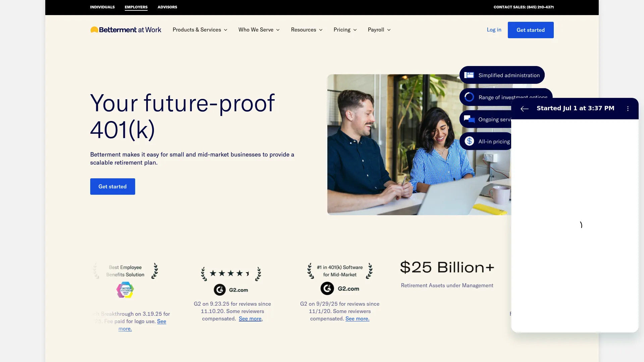This screenshot has width=644, height=362.
Task: Click the "Retirement Assets under Management" caption
Action: [x=447, y=286]
